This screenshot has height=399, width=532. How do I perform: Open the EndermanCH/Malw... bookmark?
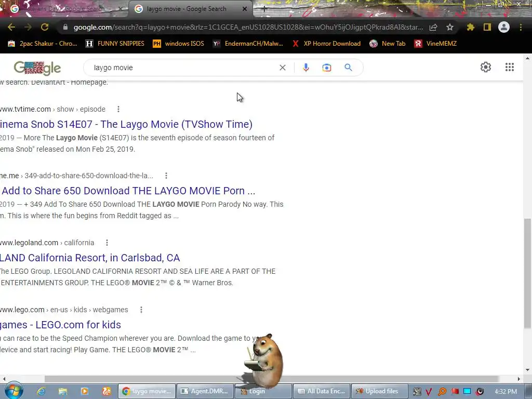click(248, 44)
